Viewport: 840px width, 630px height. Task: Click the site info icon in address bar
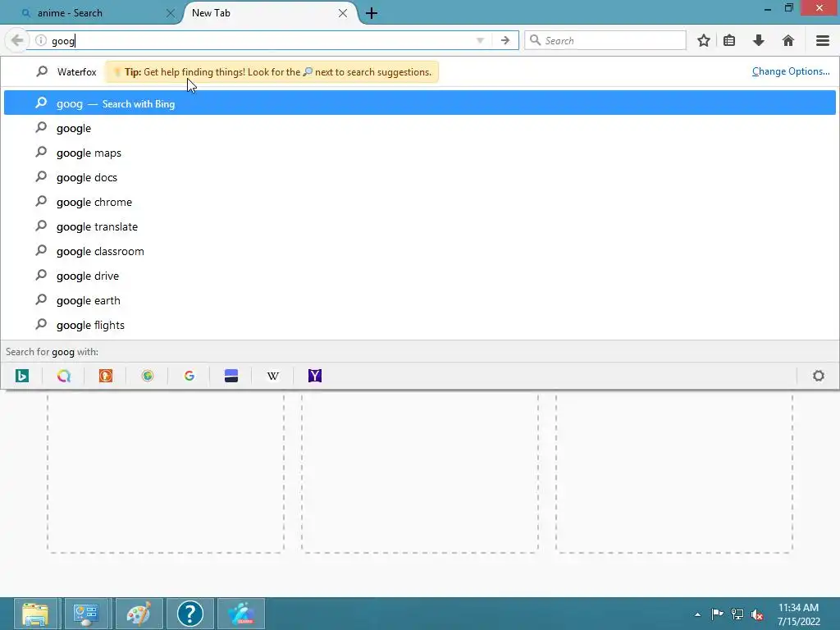[41, 40]
